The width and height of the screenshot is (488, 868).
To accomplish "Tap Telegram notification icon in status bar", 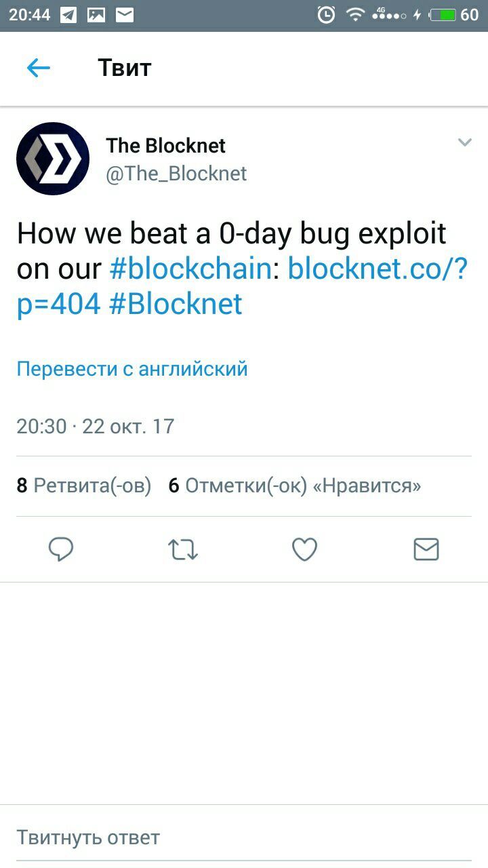I will point(68,14).
